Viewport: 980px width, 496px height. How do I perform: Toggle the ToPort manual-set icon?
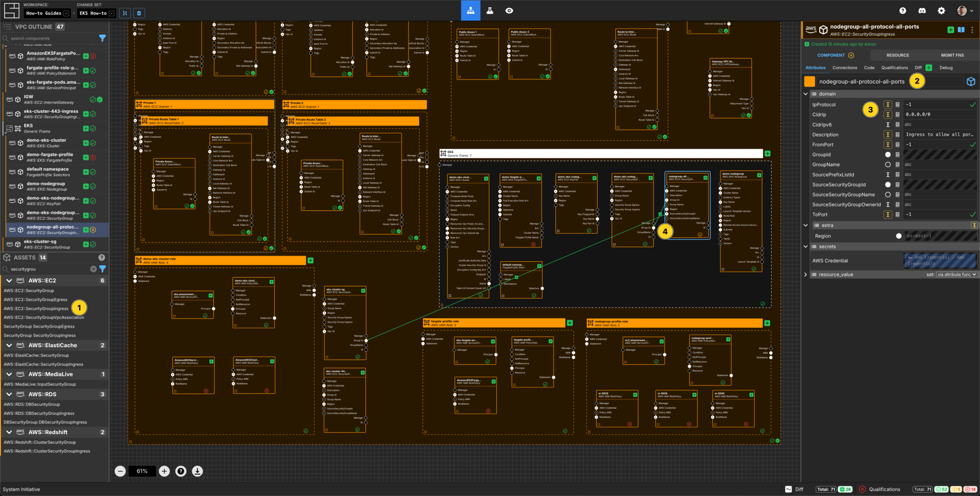[x=888, y=215]
